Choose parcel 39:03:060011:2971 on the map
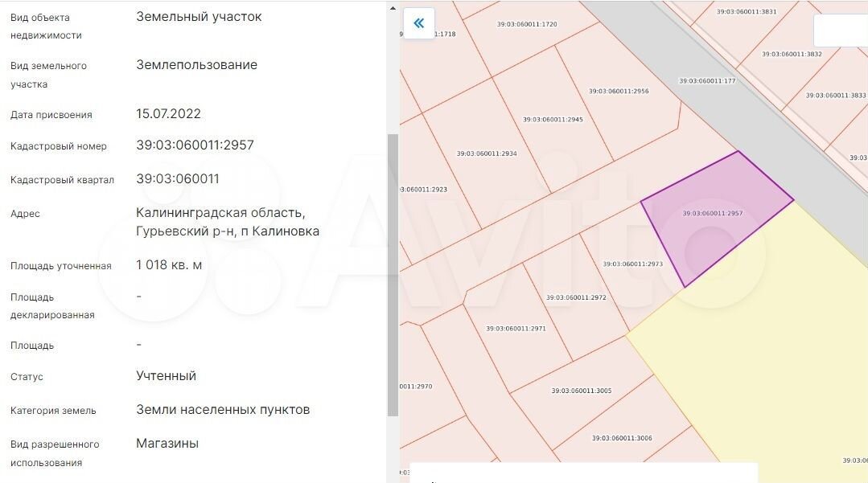This screenshot has height=483, width=868. (516, 329)
